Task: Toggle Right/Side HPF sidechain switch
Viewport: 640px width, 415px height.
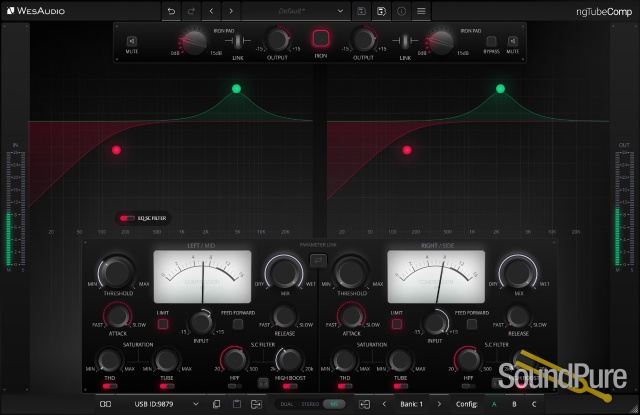Action: point(468,386)
